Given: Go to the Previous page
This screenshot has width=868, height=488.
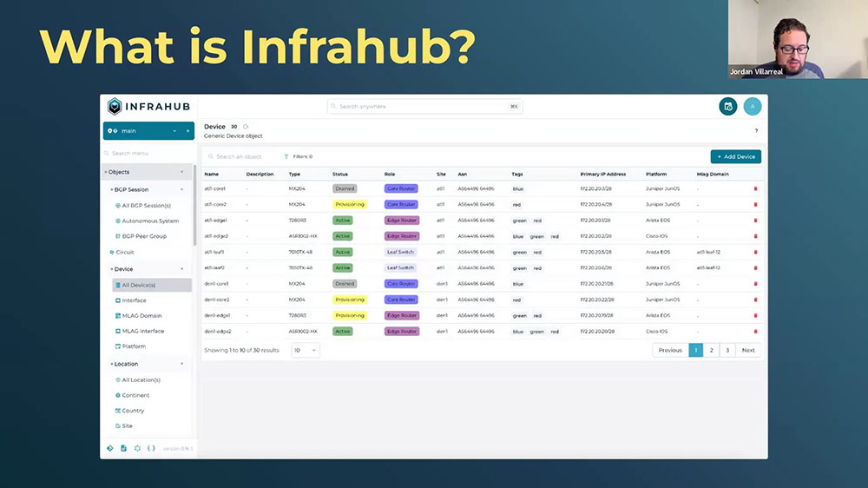Looking at the screenshot, I should click(670, 351).
